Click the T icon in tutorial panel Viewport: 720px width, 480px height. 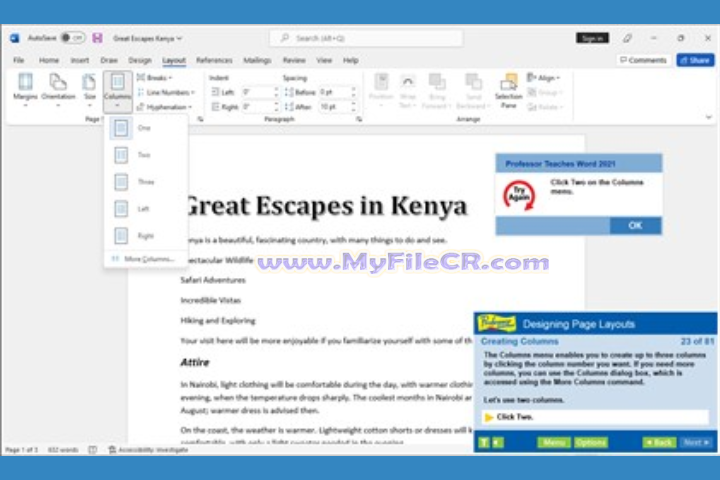[x=484, y=442]
